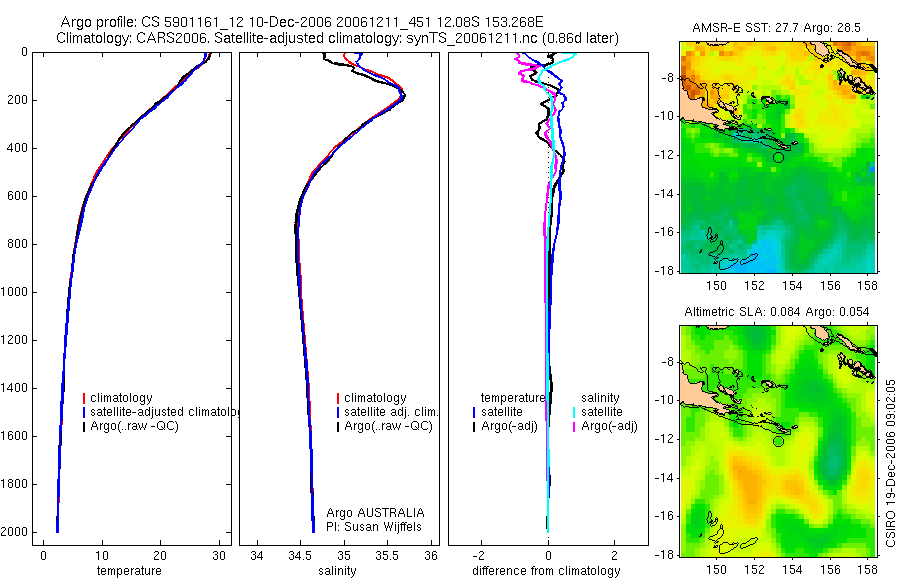
Task: Click the 'Argo AUSTRALIA' label
Action: [375, 513]
